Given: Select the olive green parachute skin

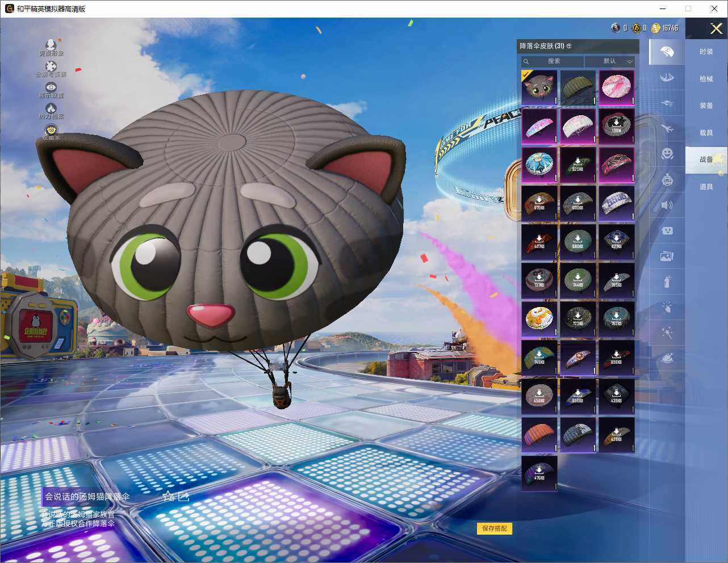Looking at the screenshot, I should point(578,88).
